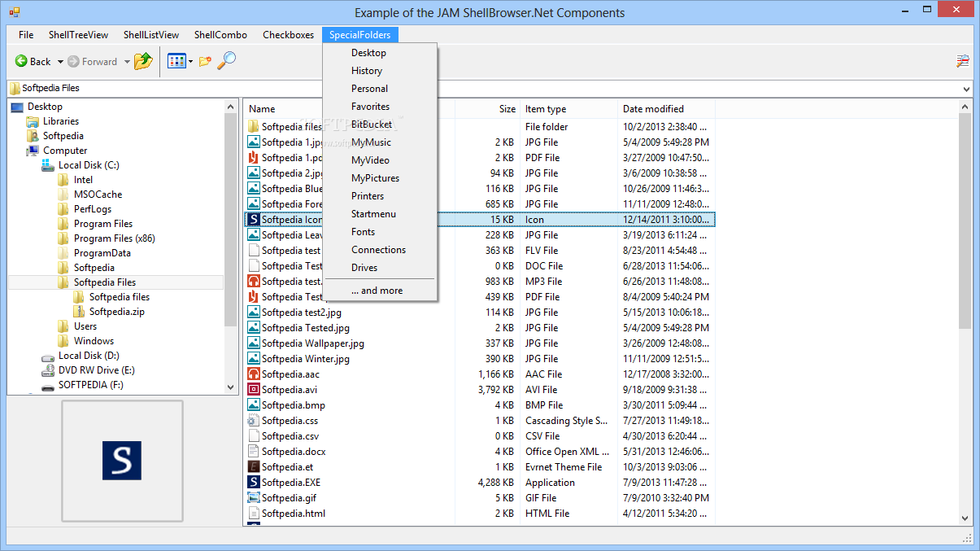This screenshot has width=980, height=551.
Task: Click the Back arrow icon
Action: pos(22,61)
